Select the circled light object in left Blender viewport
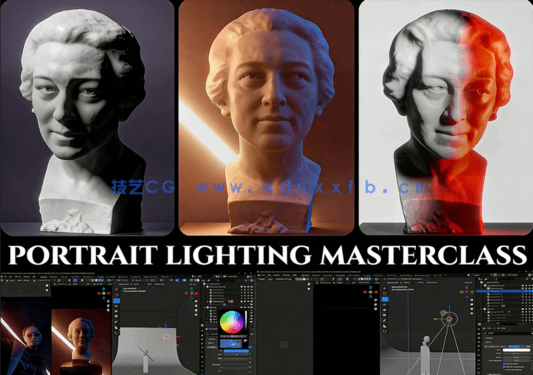 click(x=166, y=337)
